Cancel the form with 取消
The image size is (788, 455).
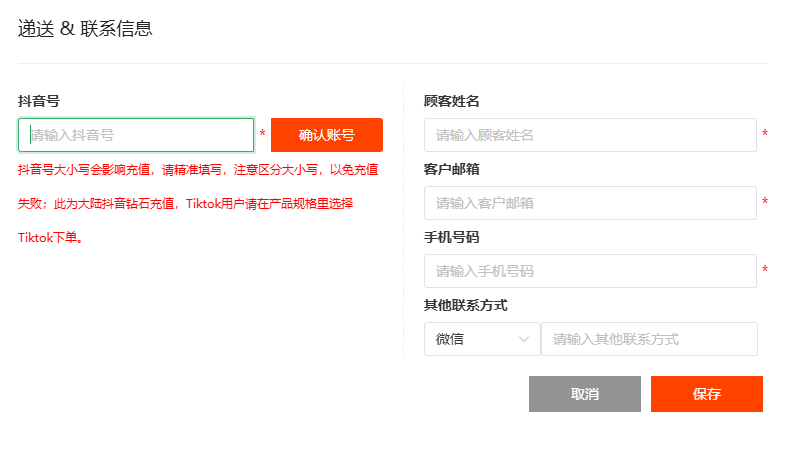(x=584, y=394)
